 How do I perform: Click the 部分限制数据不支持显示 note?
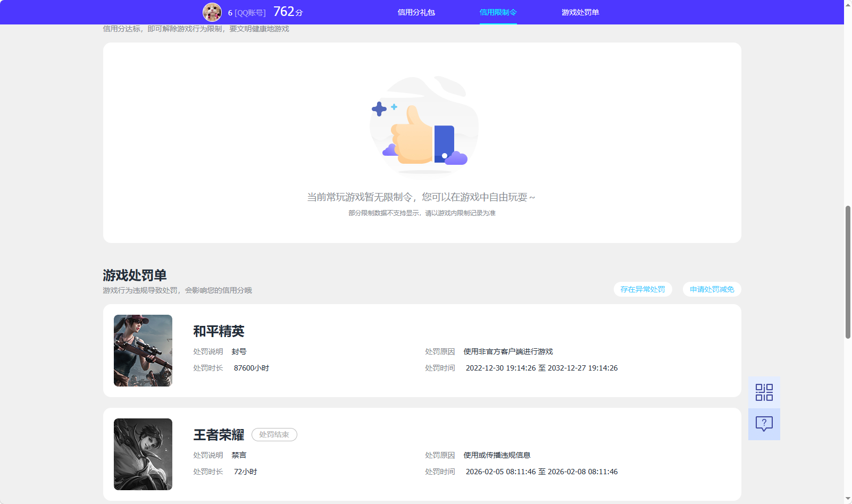tap(422, 213)
